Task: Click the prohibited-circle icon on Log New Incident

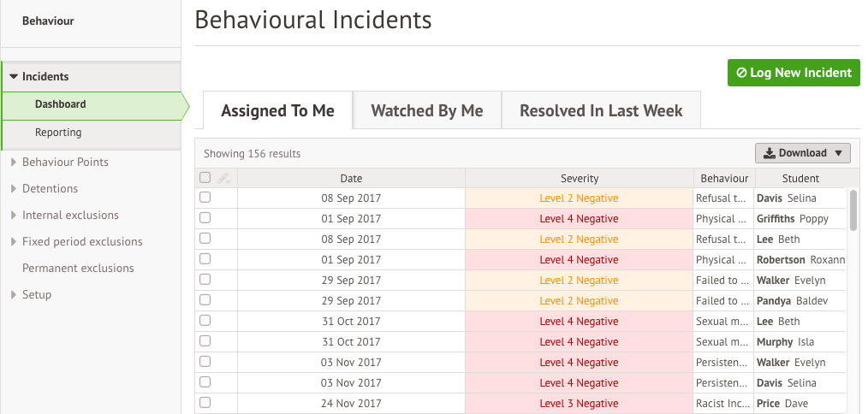Action: point(741,73)
